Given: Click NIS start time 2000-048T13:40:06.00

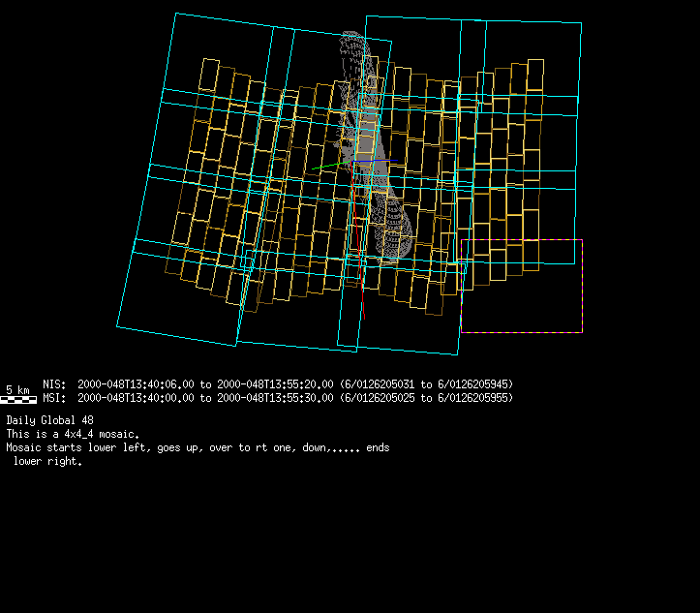Looking at the screenshot, I should point(136,384).
